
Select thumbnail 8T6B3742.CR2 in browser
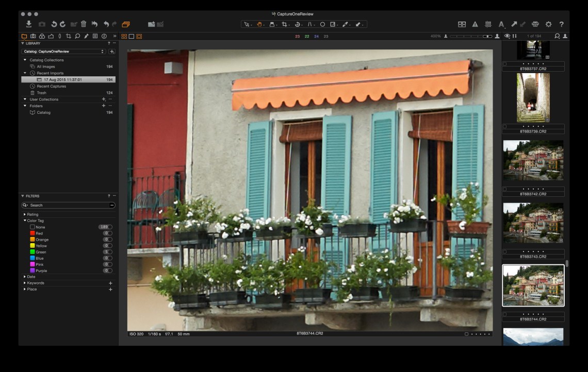[533, 160]
